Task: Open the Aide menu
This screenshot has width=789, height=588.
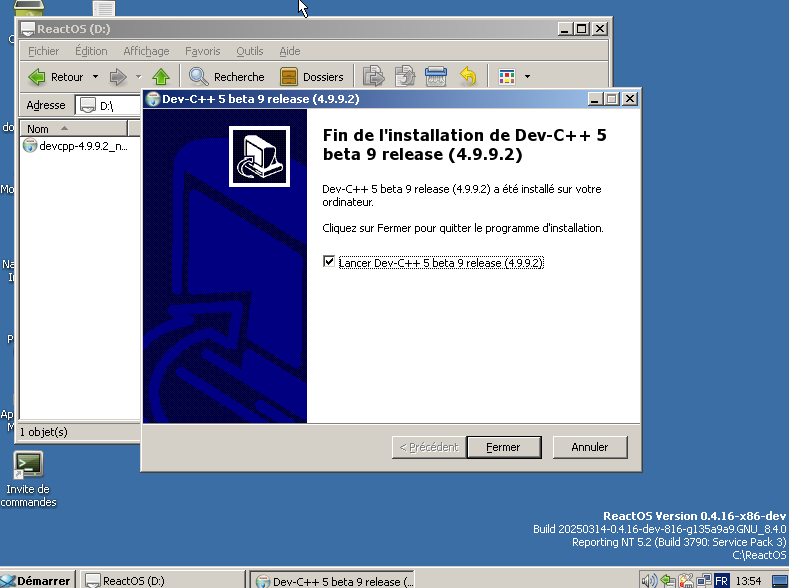Action: coord(290,51)
